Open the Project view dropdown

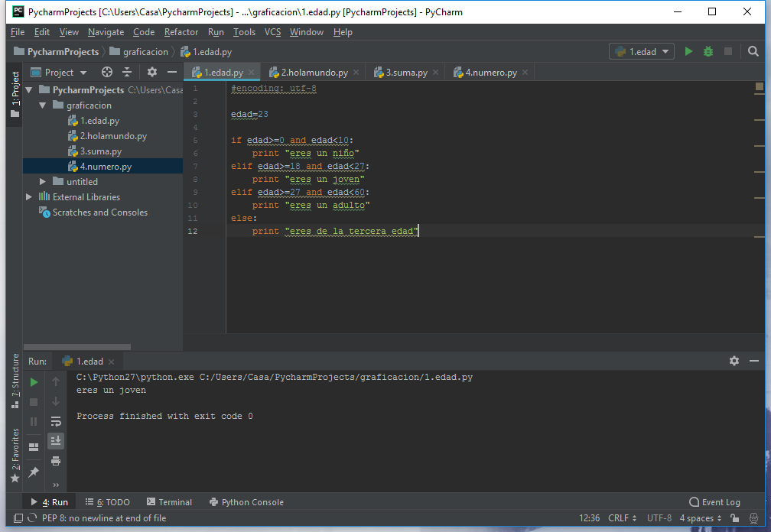pos(58,72)
